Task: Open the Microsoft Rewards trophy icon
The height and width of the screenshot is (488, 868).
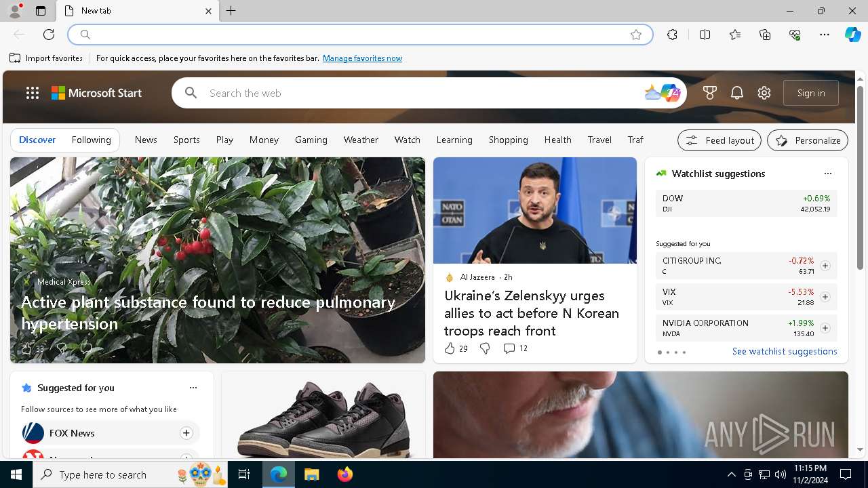Action: [x=710, y=93]
